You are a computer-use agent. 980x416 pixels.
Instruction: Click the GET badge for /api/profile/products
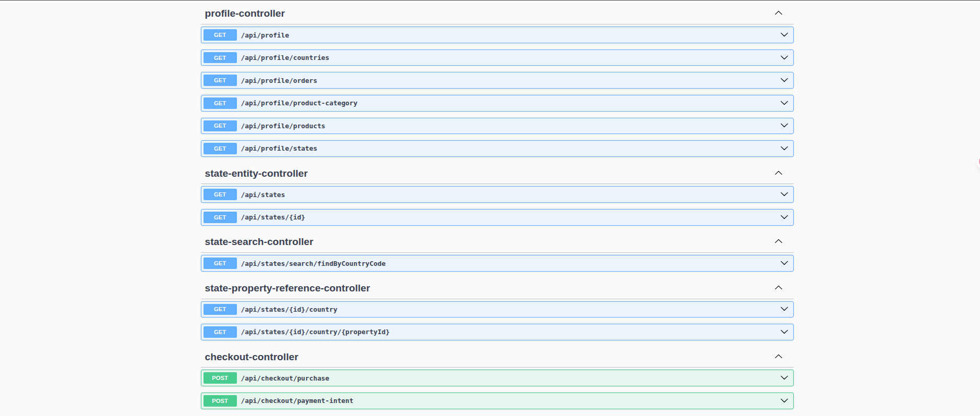coord(220,126)
